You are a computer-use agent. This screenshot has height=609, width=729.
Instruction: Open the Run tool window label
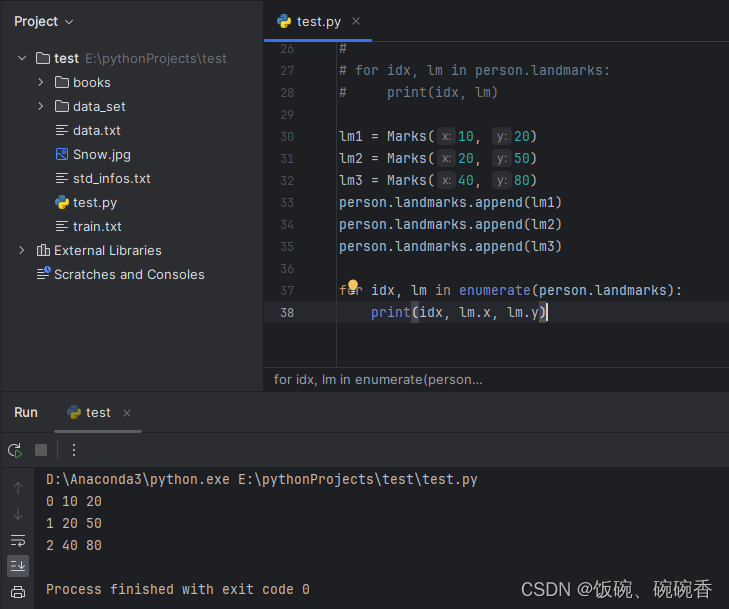coord(26,412)
